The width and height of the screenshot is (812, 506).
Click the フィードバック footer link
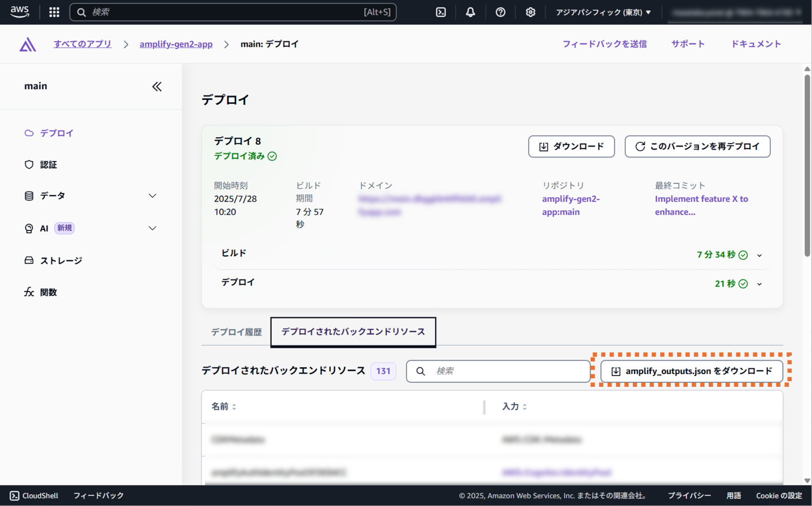[x=98, y=496]
